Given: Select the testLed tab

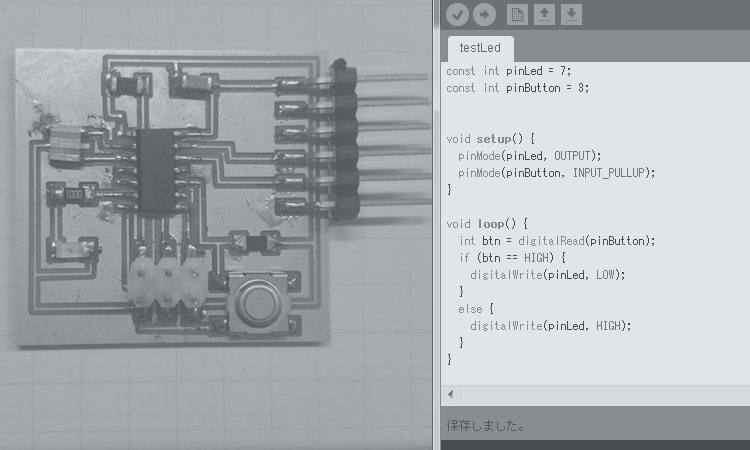Looking at the screenshot, I should click(480, 48).
